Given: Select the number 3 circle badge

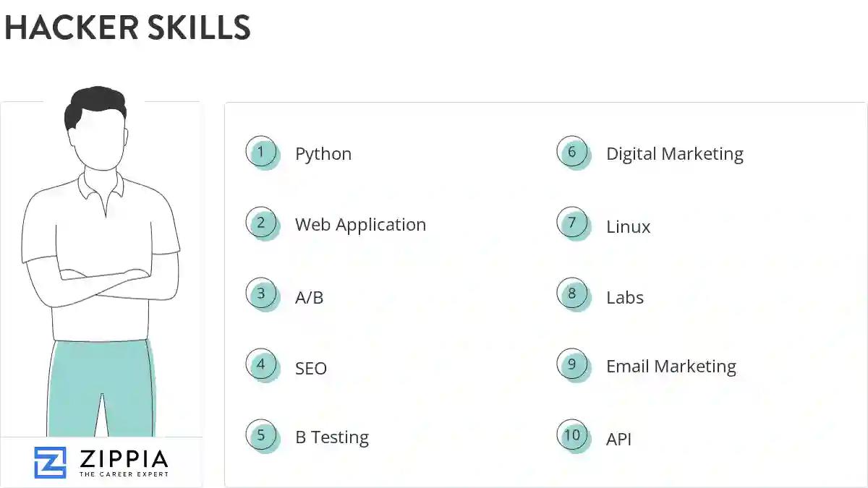Looking at the screenshot, I should tap(261, 294).
